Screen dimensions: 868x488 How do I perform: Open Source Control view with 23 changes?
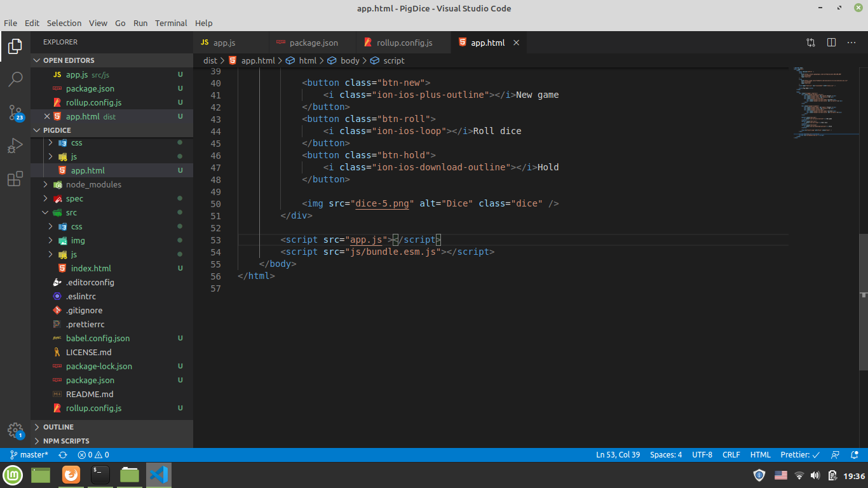15,113
